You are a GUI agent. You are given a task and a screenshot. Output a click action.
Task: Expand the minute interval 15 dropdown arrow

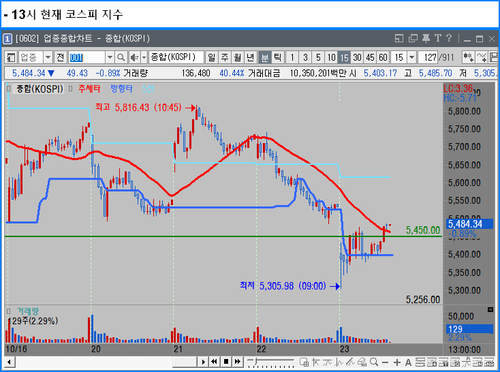pyautogui.click(x=412, y=58)
